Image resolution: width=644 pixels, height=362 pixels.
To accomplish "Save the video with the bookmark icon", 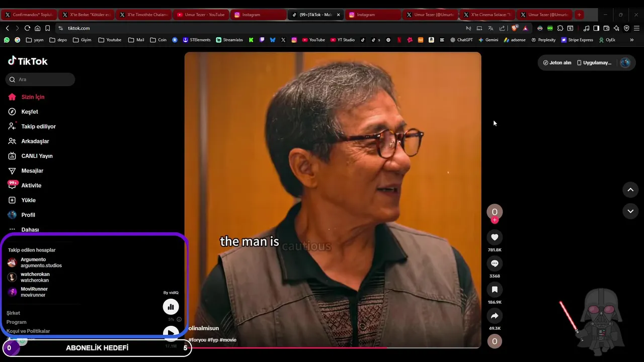I will (x=495, y=290).
